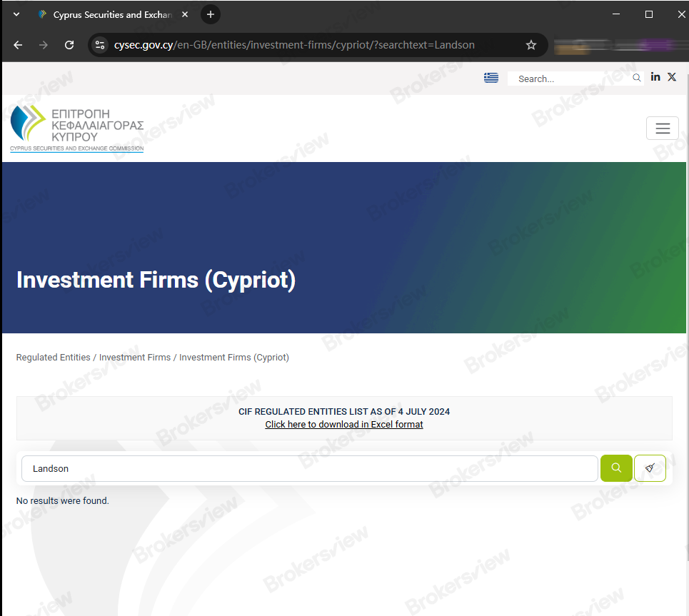Open the hamburger navigation menu
Screen dimensions: 689x616
tap(662, 128)
